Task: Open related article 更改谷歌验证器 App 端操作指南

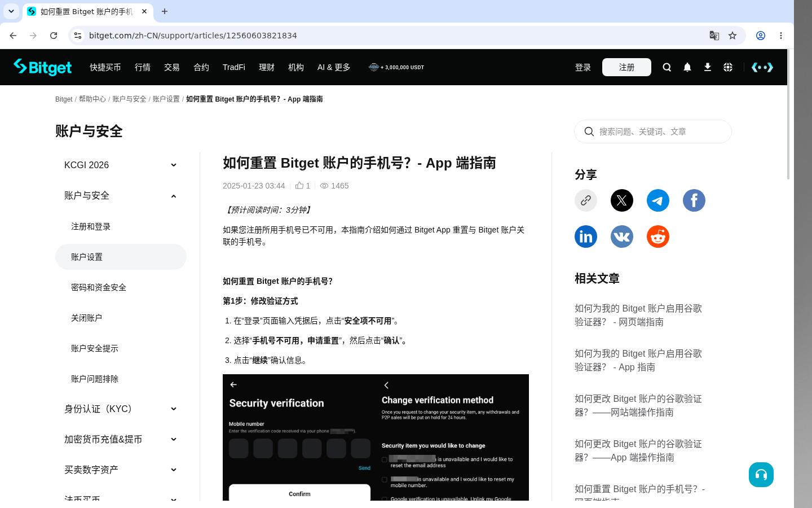Action: [x=638, y=450]
